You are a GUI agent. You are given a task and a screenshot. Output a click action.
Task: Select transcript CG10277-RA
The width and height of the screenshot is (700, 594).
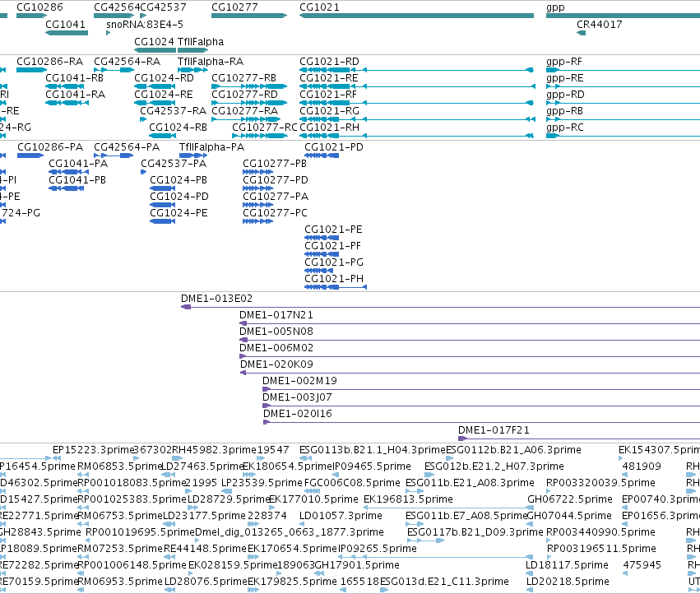point(244,111)
